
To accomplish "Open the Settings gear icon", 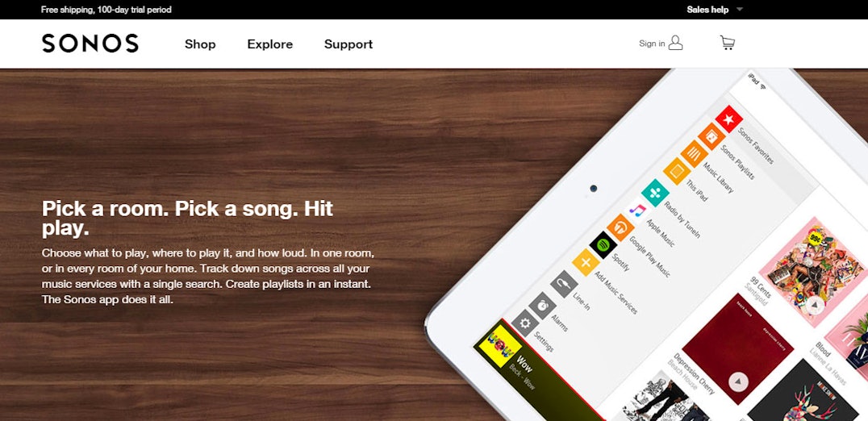I will click(x=525, y=323).
